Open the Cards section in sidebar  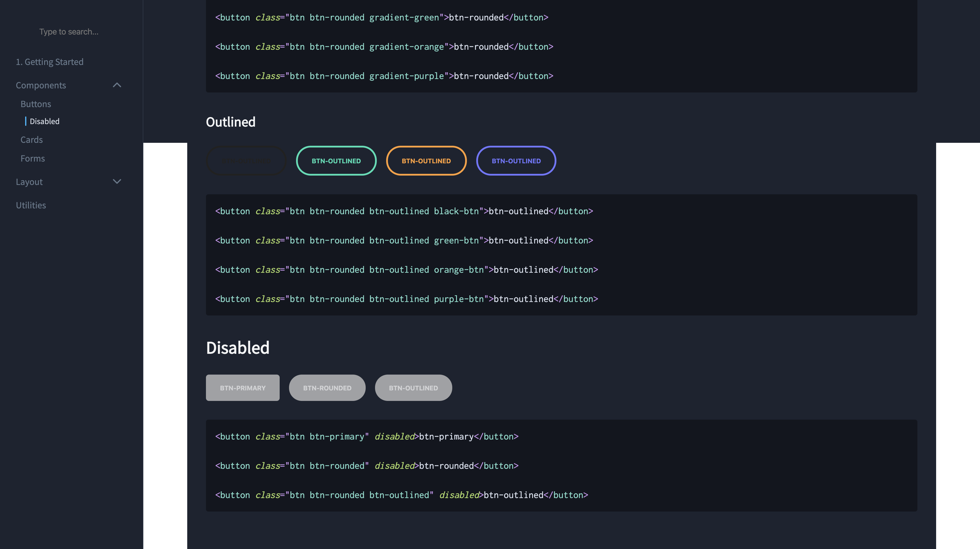(31, 139)
